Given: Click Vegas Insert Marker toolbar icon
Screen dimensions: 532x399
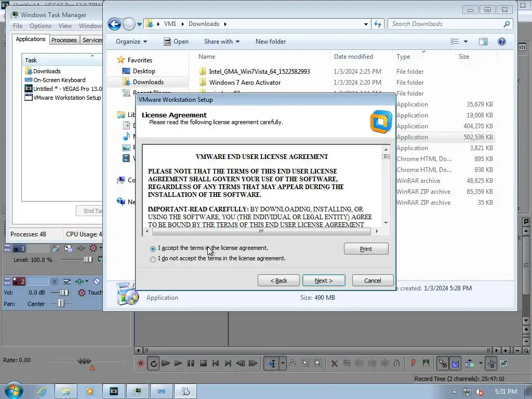Looking at the screenshot, I should click(x=413, y=363).
